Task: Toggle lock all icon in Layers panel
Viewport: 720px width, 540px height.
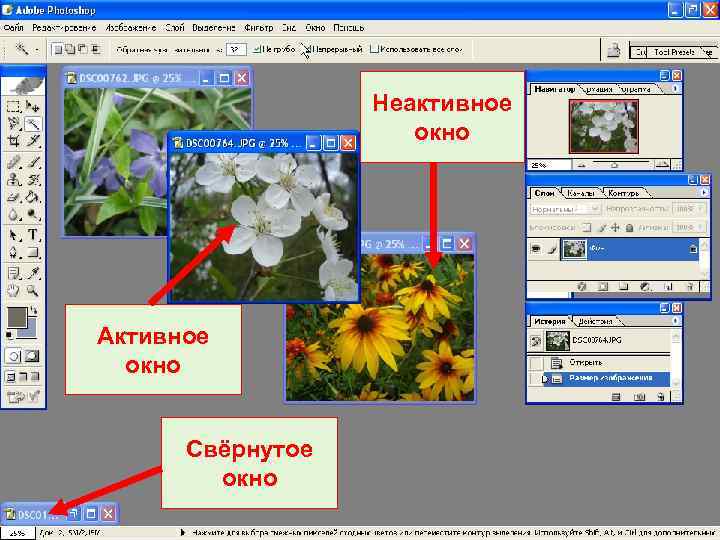Action: pos(630,227)
